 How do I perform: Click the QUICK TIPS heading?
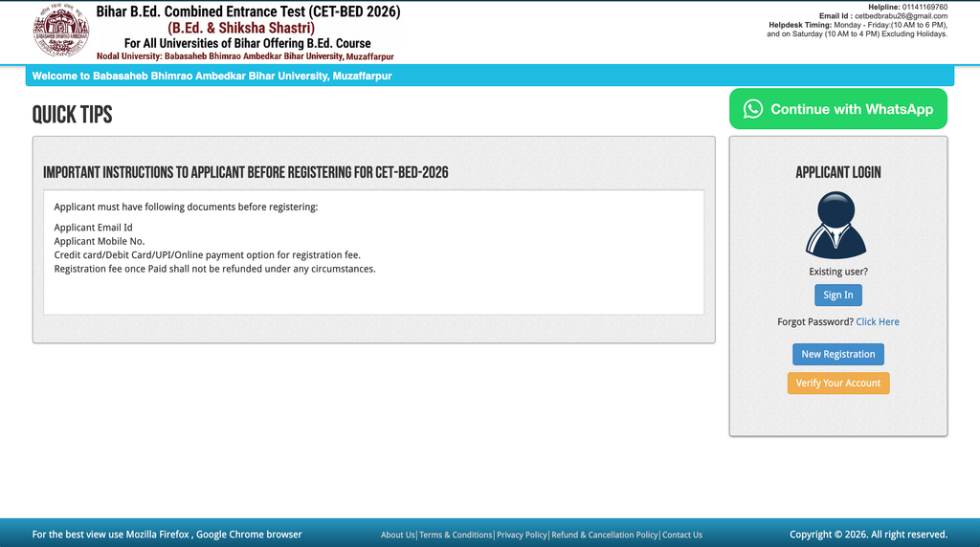coord(73,115)
